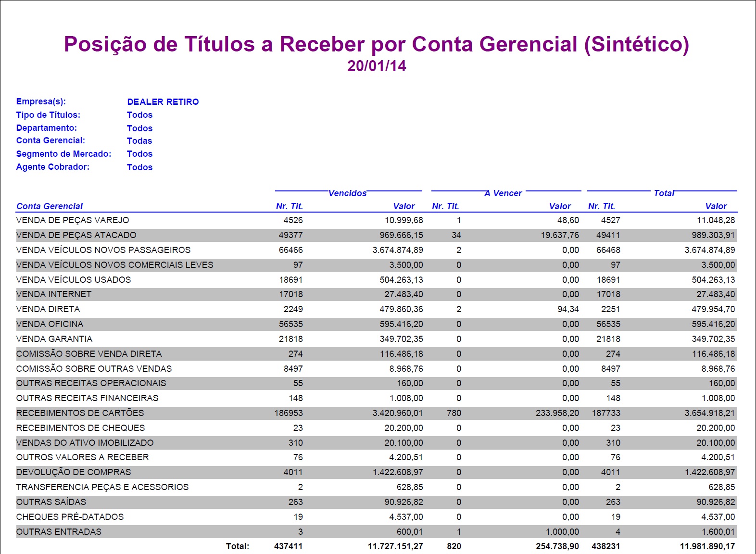Screen dimensions: 756x554
Task: Select COMISSÃO SOBRE OUTRAS VENDAS row
Action: [x=377, y=369]
